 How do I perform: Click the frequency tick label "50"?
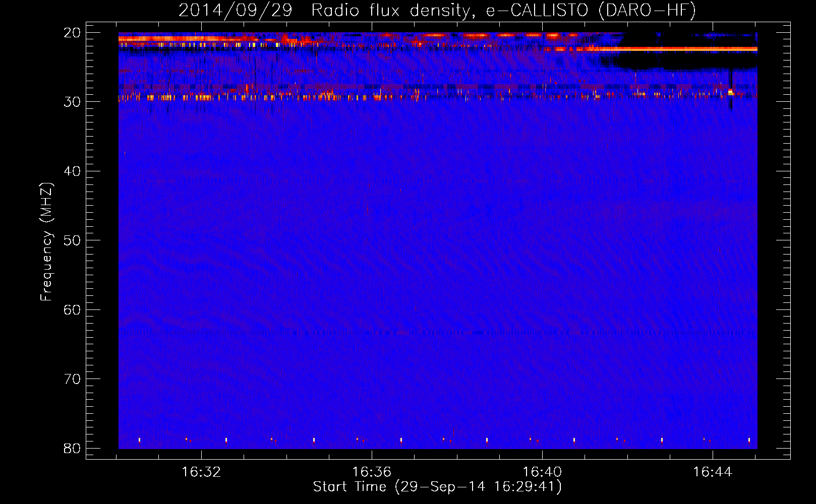72,240
